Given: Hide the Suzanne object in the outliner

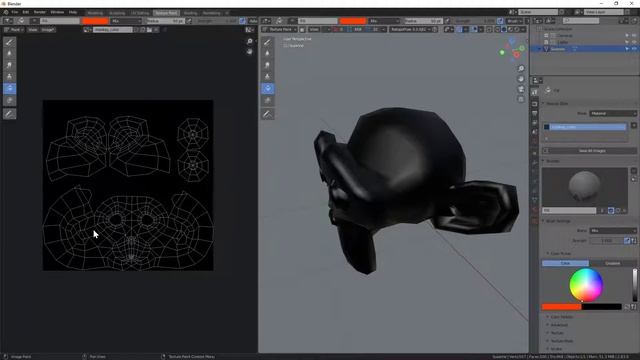Looking at the screenshot, I should click(634, 49).
